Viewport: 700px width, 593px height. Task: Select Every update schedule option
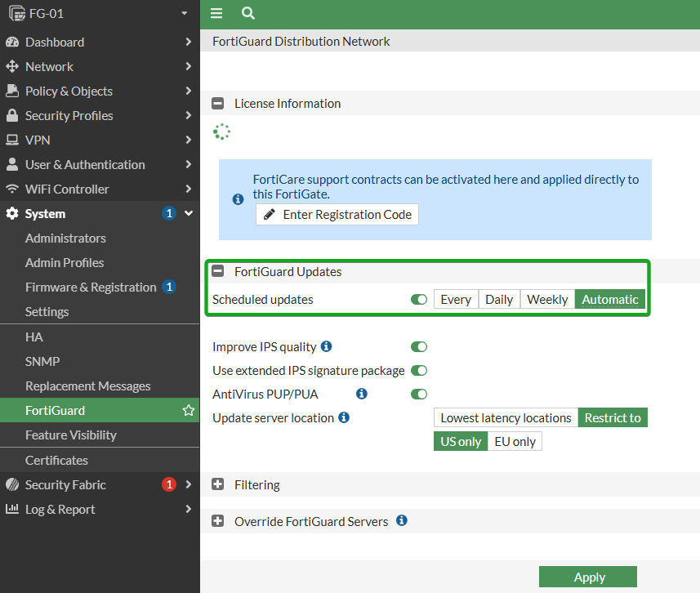point(456,299)
